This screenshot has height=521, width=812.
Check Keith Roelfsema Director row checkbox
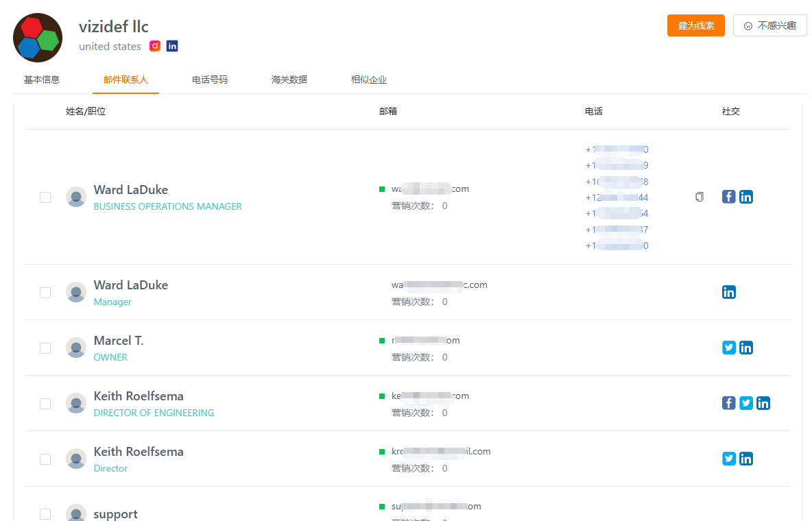pyautogui.click(x=45, y=459)
